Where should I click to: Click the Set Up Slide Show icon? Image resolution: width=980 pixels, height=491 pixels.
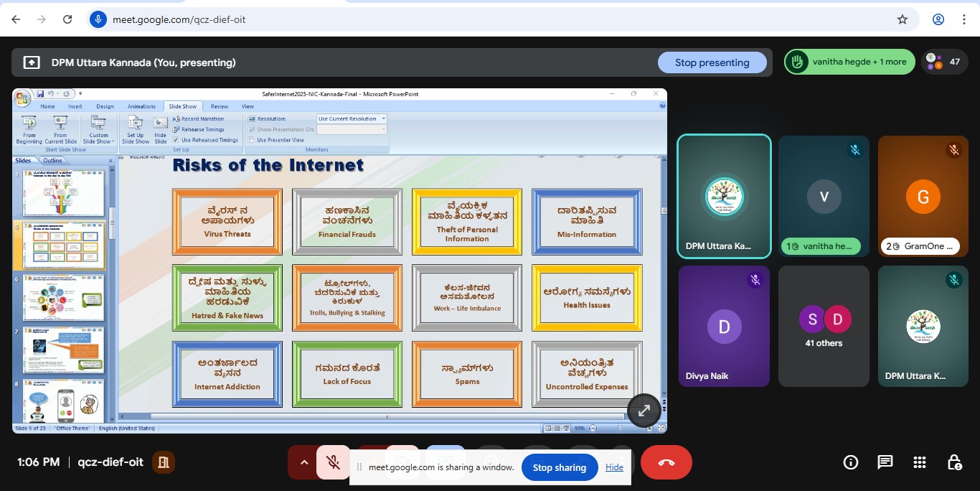[x=135, y=129]
